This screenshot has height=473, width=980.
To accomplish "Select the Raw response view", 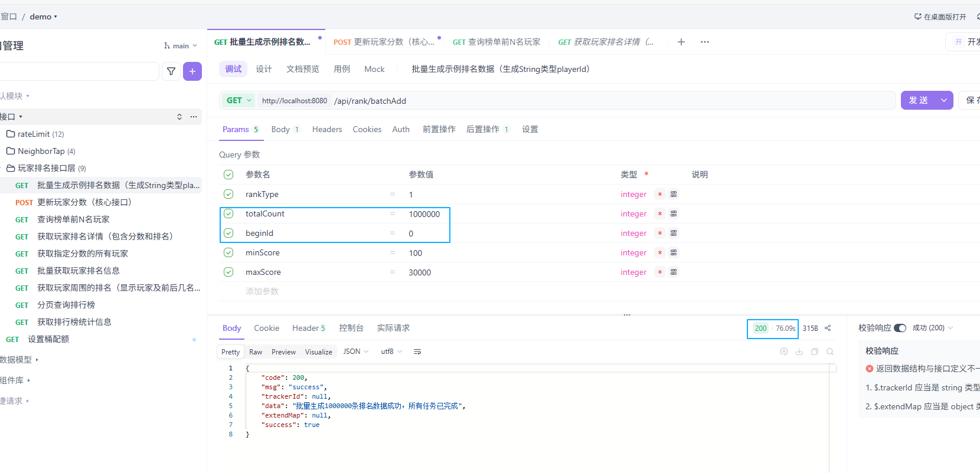I will coord(256,352).
